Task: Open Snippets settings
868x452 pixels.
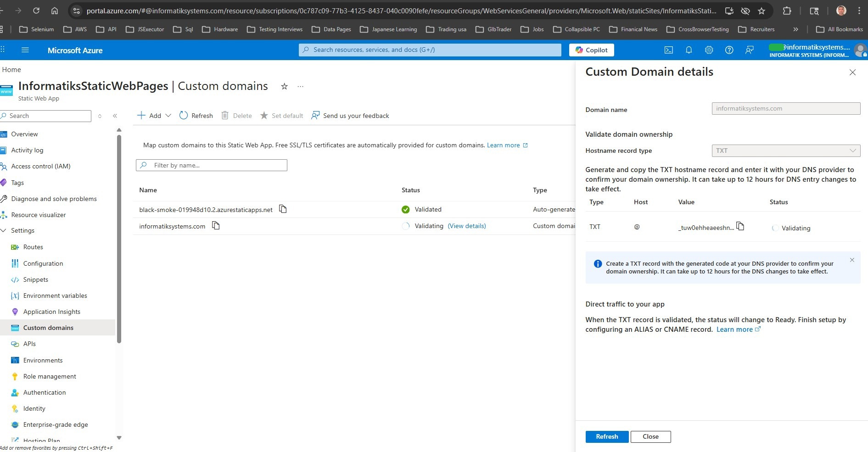Action: 36,279
